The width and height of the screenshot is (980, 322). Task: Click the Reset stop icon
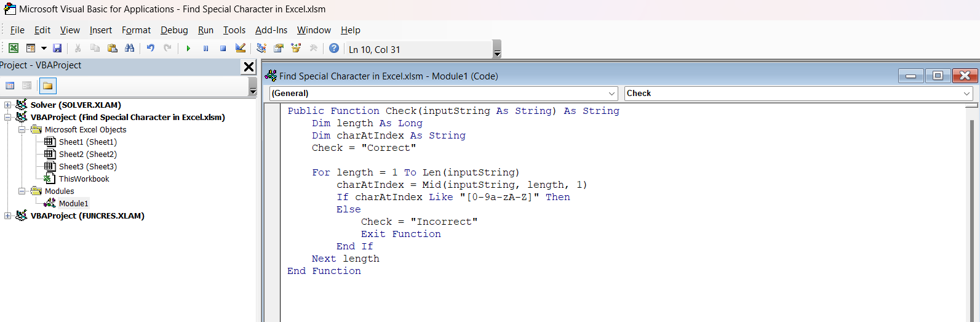tap(223, 48)
